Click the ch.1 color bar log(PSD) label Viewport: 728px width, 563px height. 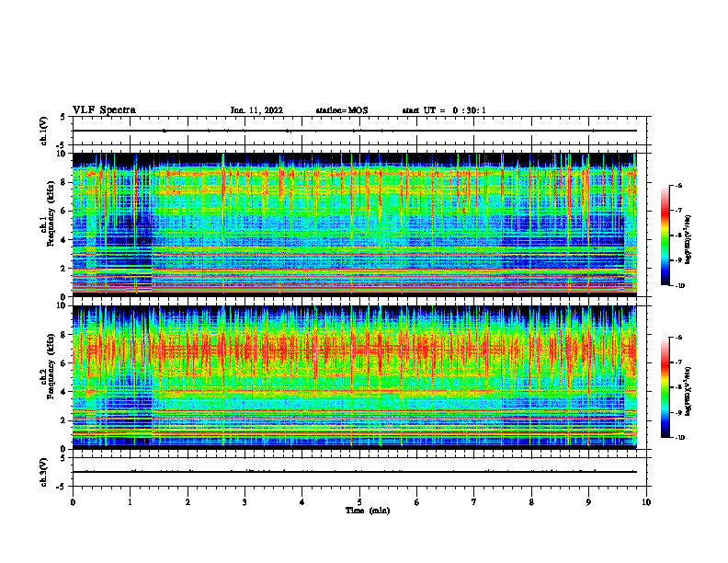[688, 240]
